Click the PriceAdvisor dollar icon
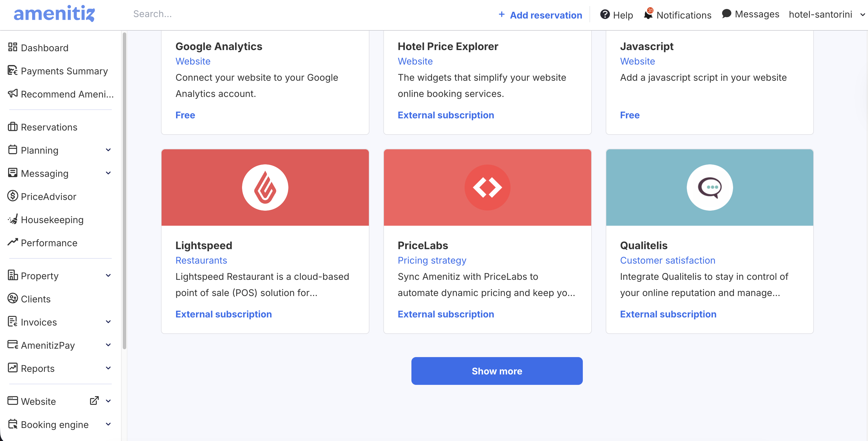The image size is (868, 441). click(13, 196)
